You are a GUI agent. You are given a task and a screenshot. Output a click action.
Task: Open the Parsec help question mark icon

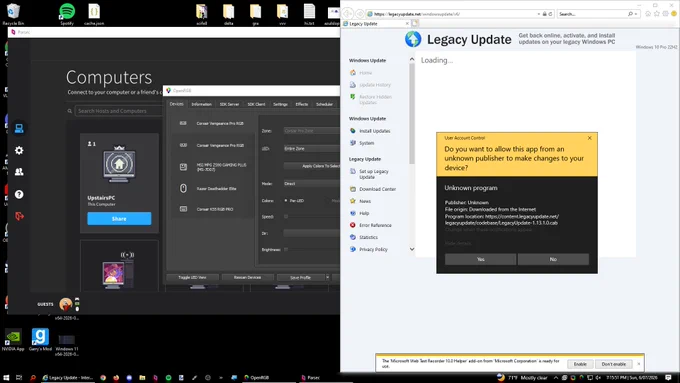pyautogui.click(x=19, y=194)
